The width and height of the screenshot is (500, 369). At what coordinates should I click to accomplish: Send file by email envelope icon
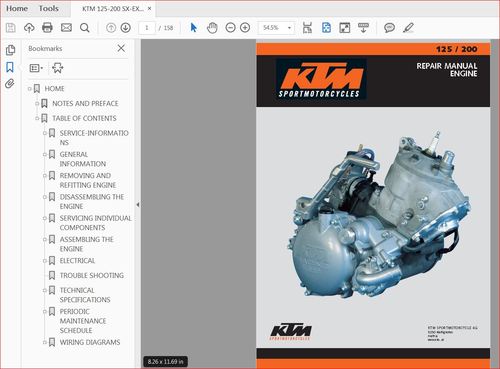66,28
